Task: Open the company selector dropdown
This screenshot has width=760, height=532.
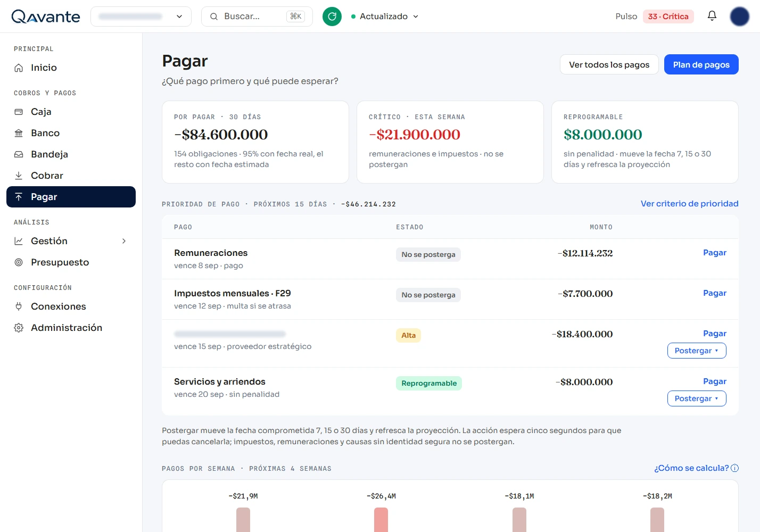Action: [x=141, y=16]
